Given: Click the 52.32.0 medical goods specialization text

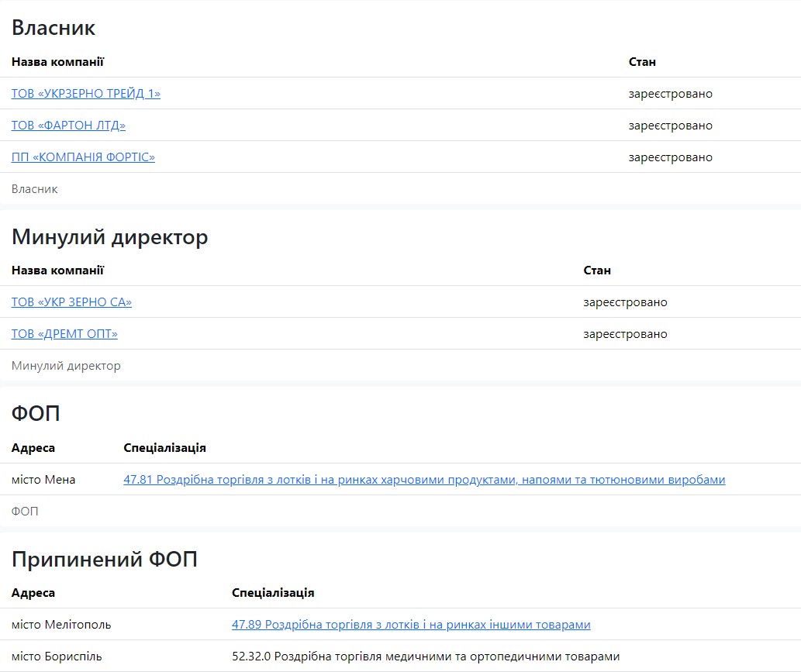Looking at the screenshot, I should click(x=426, y=656).
